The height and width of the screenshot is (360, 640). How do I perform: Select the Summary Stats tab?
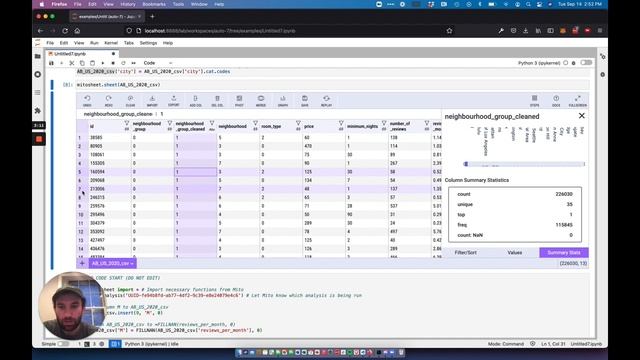tap(564, 253)
